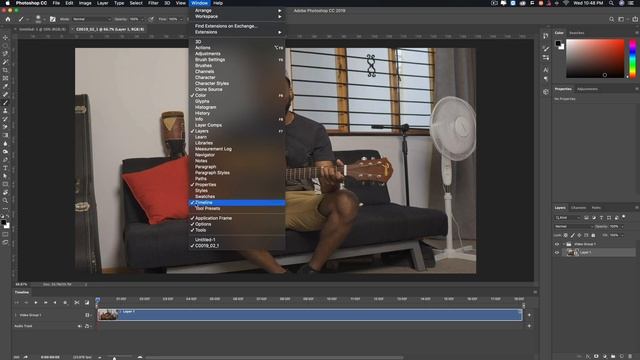Switch to the Adjustments tab

pyautogui.click(x=587, y=89)
